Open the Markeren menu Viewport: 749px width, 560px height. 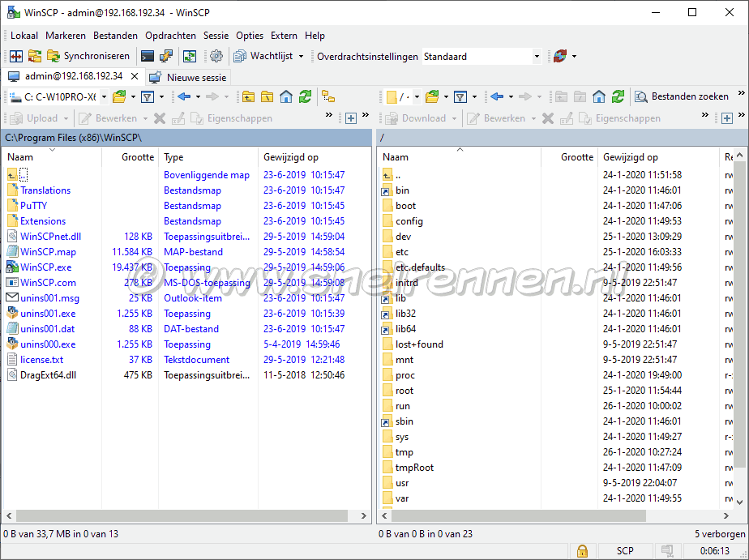[66, 36]
